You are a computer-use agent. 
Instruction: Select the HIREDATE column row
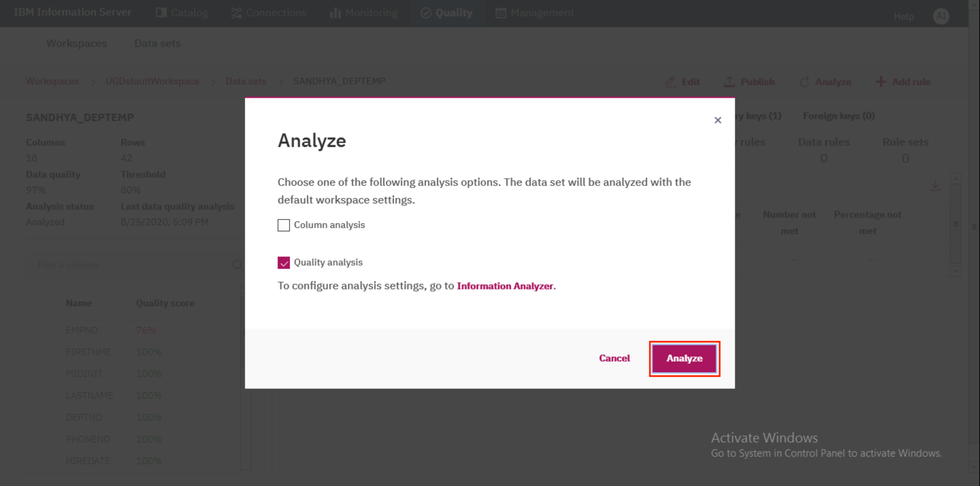(x=133, y=460)
